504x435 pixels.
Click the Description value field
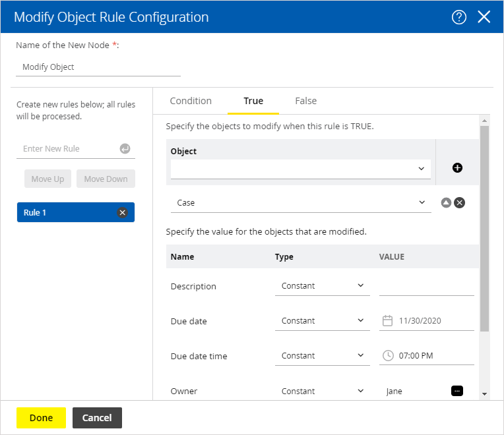427,286
